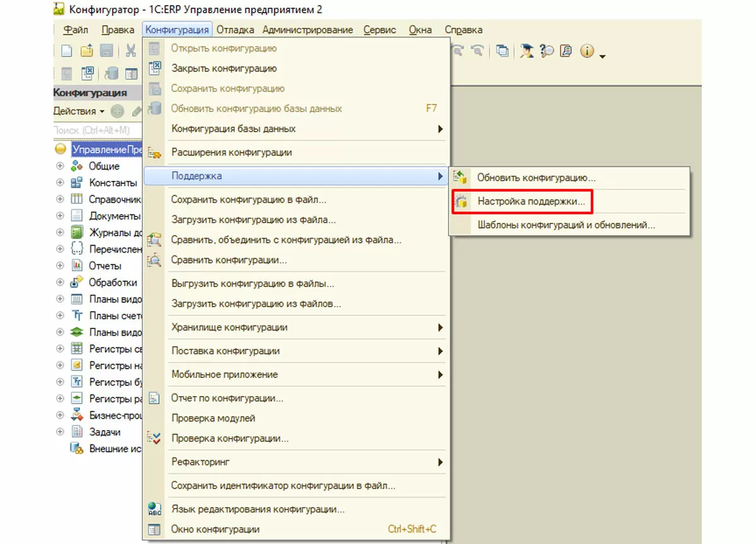Select Шаблоны конфигураций и обновлений item
The width and height of the screenshot is (756, 544).
tap(566, 225)
